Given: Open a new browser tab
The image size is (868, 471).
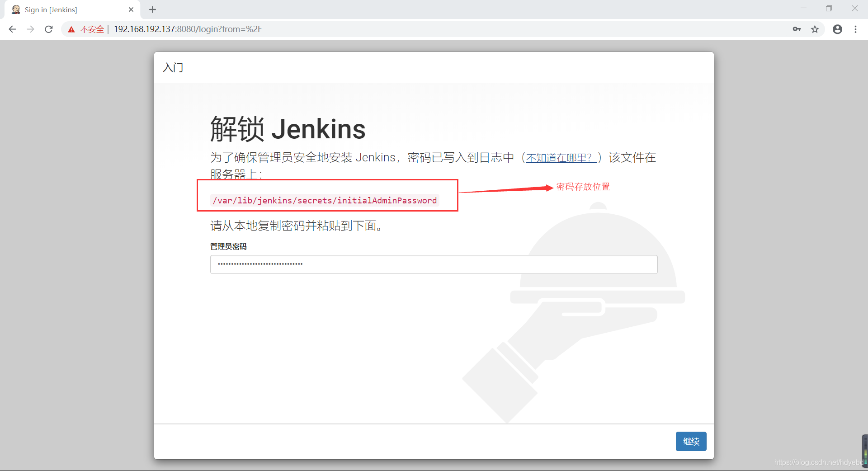Looking at the screenshot, I should tap(152, 9).
